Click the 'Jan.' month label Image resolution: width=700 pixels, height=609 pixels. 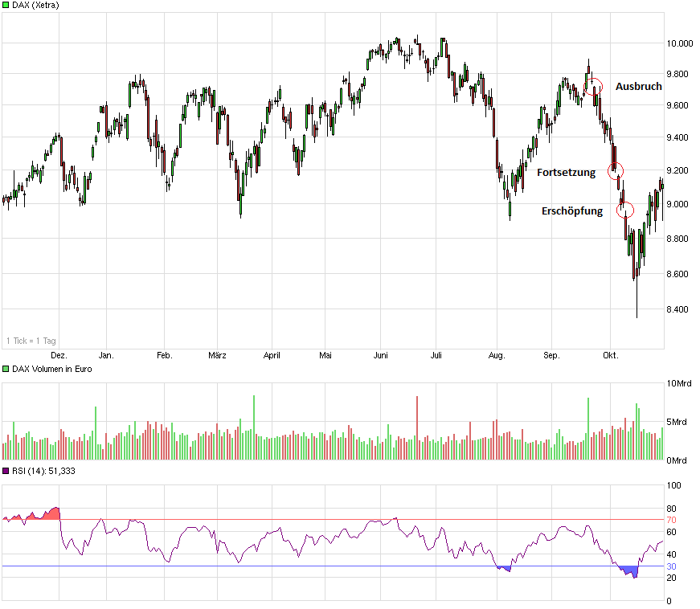[x=106, y=356]
